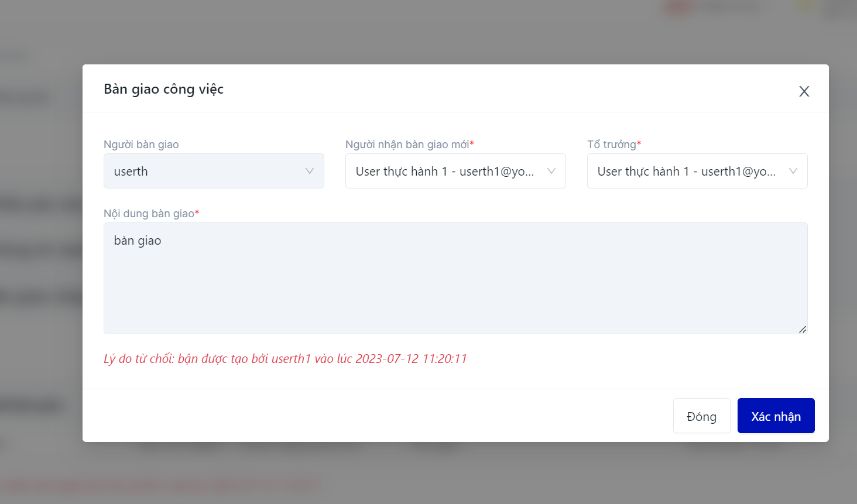Image resolution: width=857 pixels, height=504 pixels.
Task: Click the Người bàn giao field label
Action: click(x=141, y=145)
